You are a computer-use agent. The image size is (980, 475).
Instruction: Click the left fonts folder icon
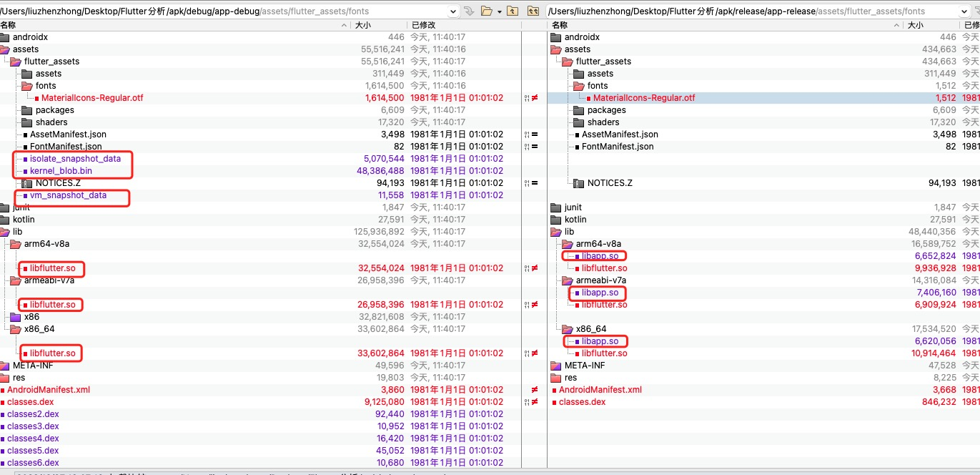tap(27, 86)
